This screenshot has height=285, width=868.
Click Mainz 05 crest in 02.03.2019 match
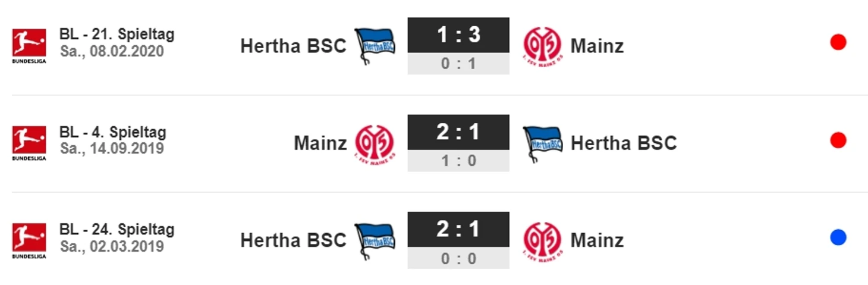(x=542, y=240)
